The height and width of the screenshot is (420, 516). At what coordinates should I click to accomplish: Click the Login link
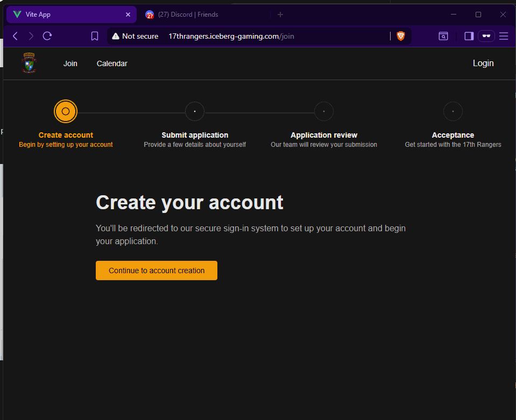(483, 63)
